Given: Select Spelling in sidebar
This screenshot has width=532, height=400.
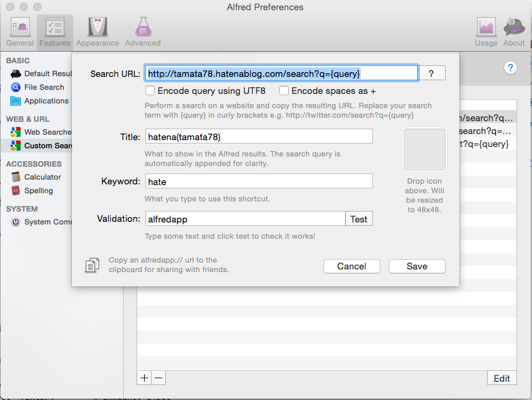Looking at the screenshot, I should tap(37, 190).
